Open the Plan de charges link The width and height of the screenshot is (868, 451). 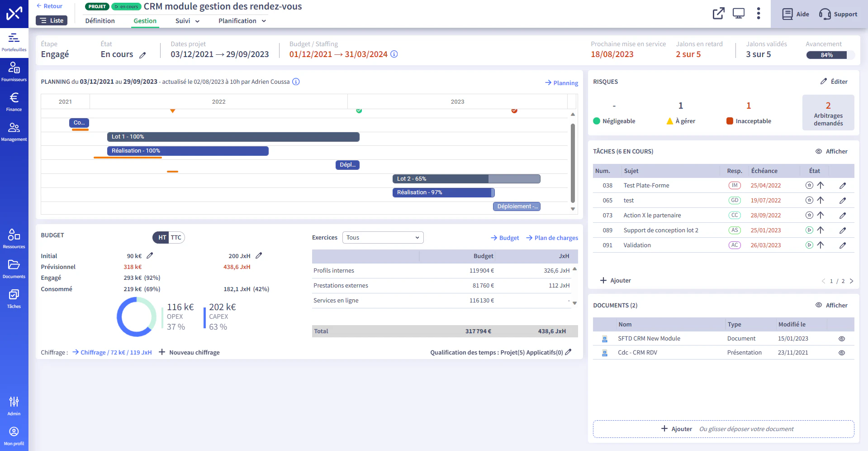[552, 238]
